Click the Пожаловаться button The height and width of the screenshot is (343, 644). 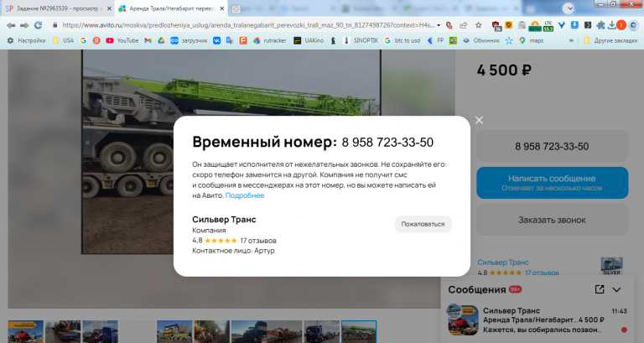coord(423,224)
